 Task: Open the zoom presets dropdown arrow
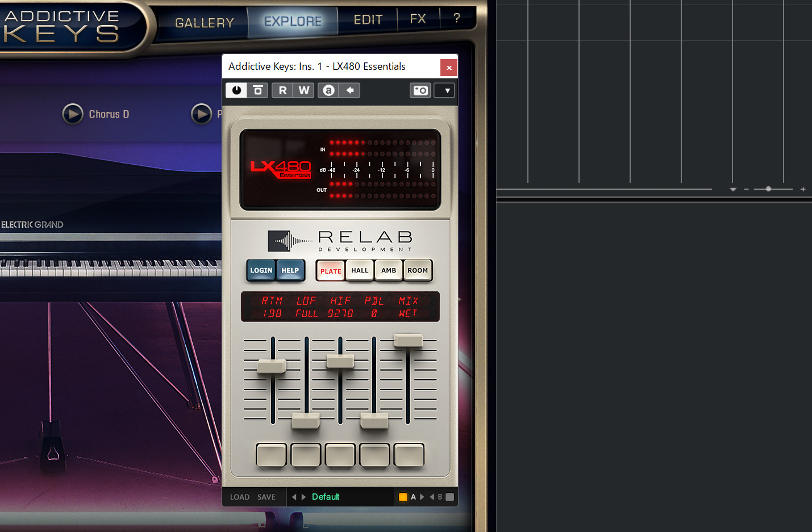click(733, 189)
